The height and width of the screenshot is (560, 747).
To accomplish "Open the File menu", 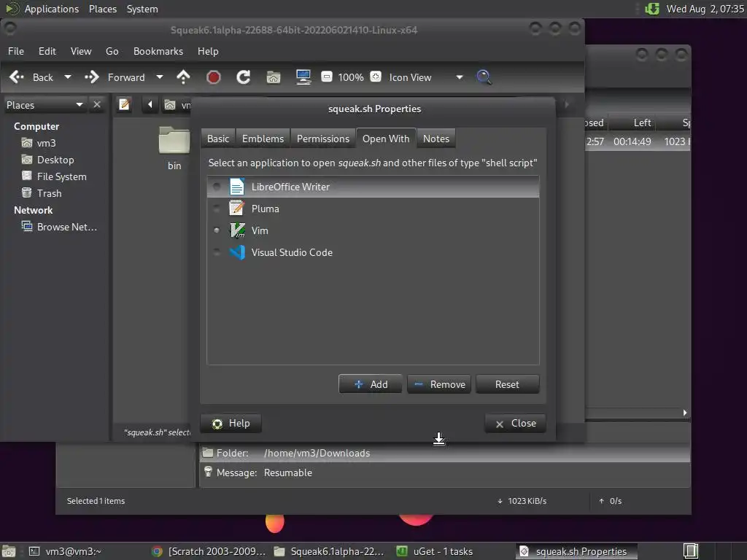I will click(x=16, y=51).
